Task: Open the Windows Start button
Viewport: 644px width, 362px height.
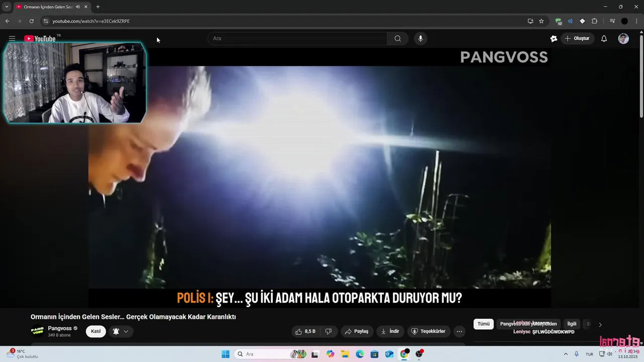Action: 225,354
